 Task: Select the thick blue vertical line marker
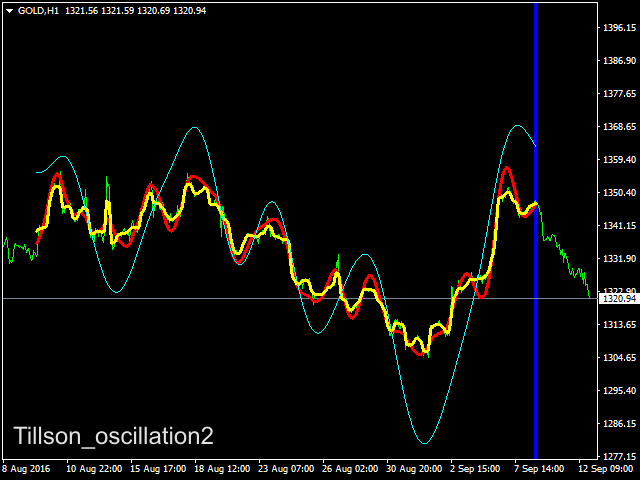[x=536, y=231]
